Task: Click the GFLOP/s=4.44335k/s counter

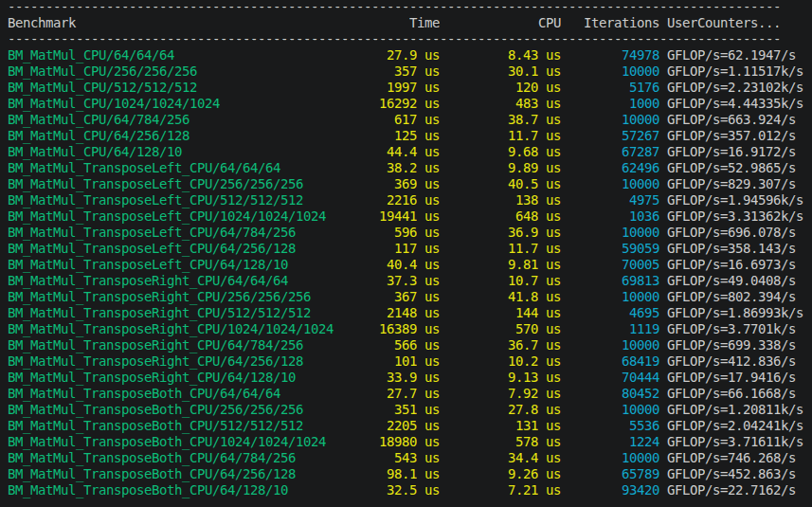Action: [735, 103]
